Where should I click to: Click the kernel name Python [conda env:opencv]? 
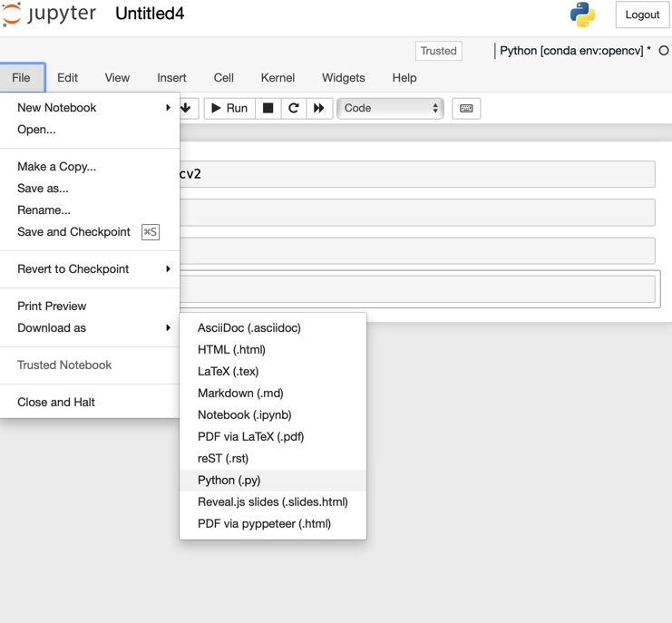tap(571, 51)
